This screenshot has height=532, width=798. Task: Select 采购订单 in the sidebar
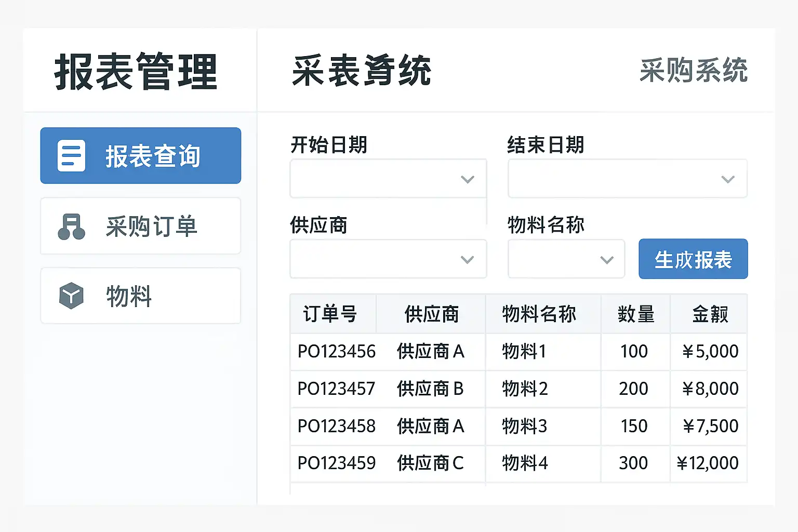[141, 226]
